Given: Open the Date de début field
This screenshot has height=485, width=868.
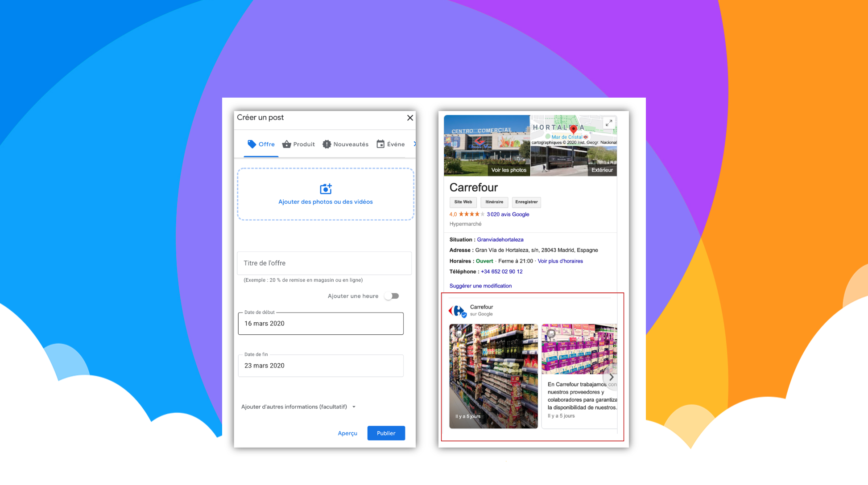Looking at the screenshot, I should pos(321,323).
